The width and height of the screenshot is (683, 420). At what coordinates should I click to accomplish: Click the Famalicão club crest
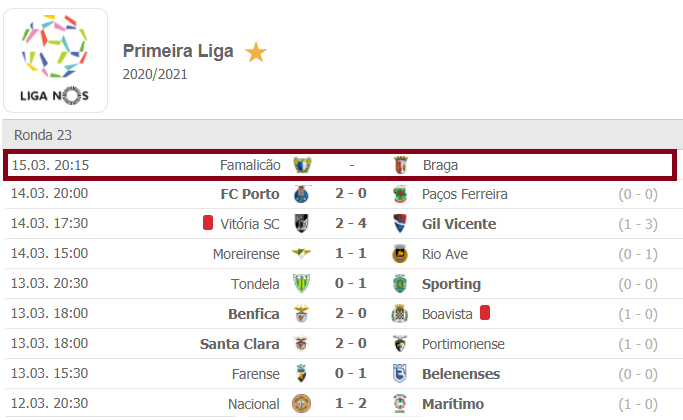302,165
